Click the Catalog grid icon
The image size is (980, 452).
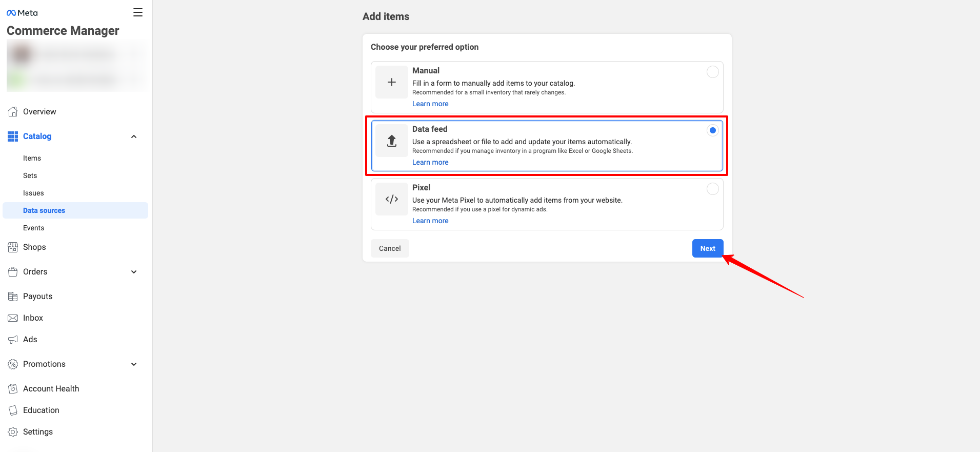(13, 136)
